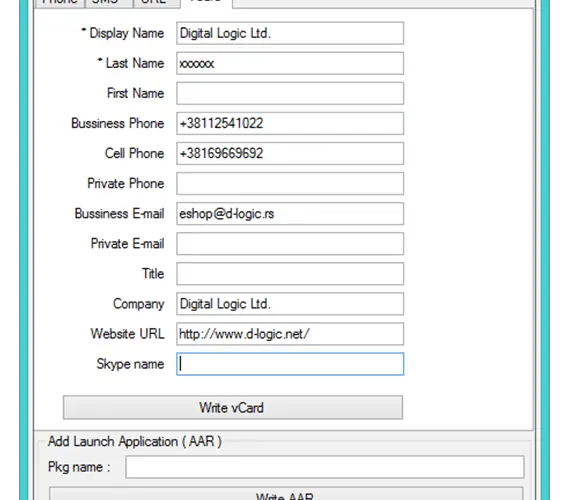Click the Company label text
563x500 pixels.
pos(139,304)
